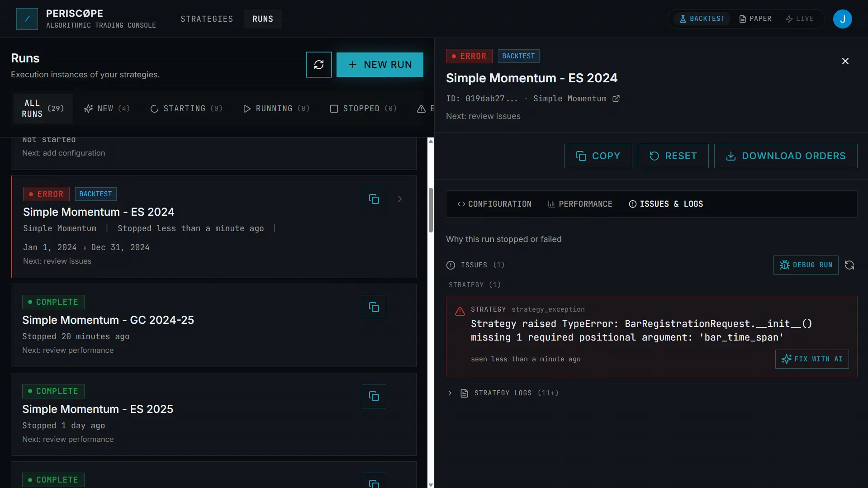
Task: Open the Runs menu
Action: point(263,19)
